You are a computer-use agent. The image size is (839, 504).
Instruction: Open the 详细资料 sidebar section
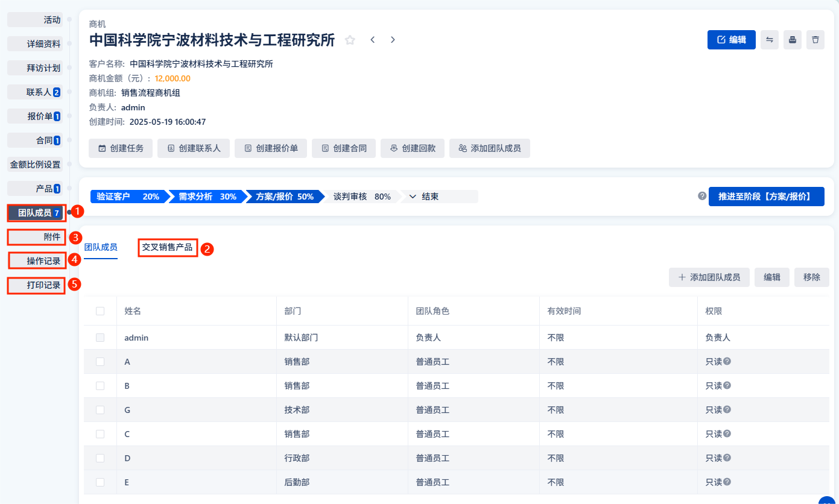pyautogui.click(x=35, y=44)
